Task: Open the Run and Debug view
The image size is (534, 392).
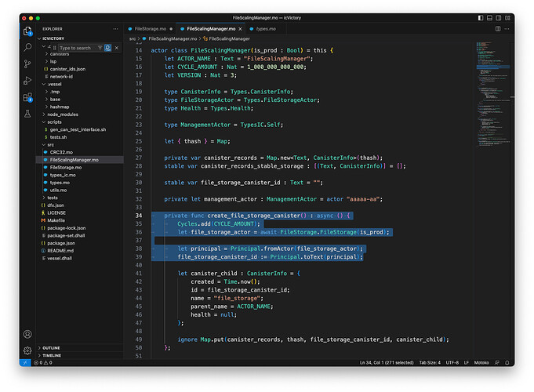Action: click(27, 81)
